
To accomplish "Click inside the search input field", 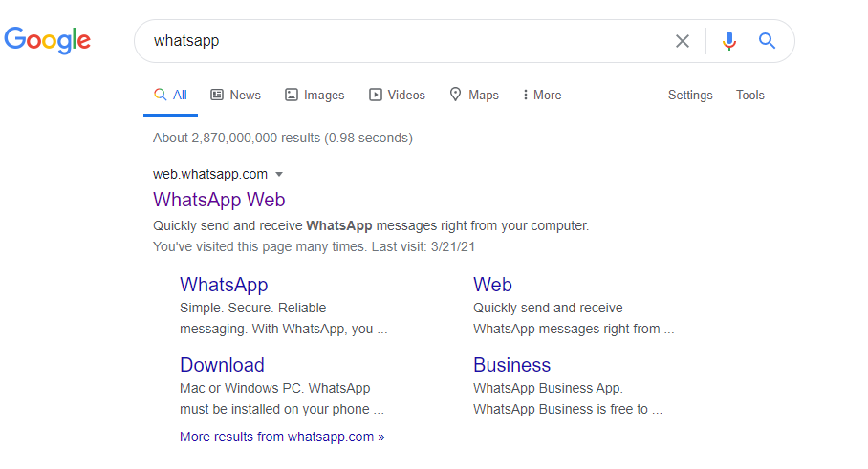I will point(401,41).
